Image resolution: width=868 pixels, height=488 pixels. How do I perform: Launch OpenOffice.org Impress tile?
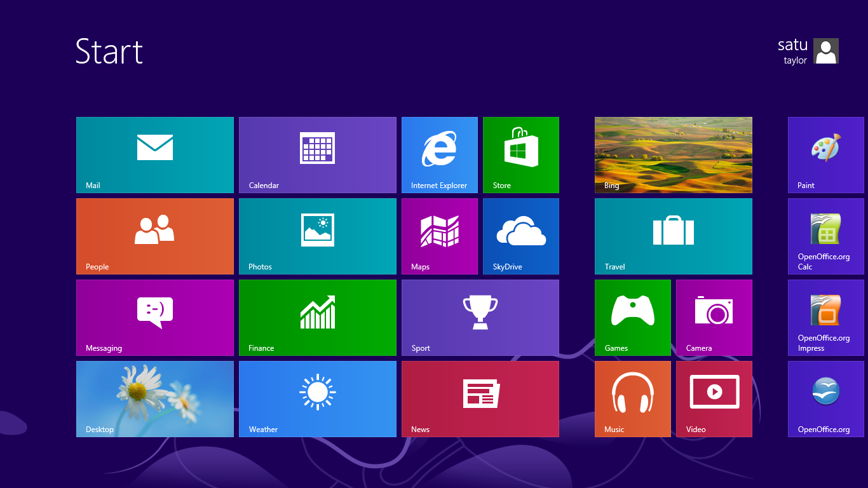click(x=826, y=318)
